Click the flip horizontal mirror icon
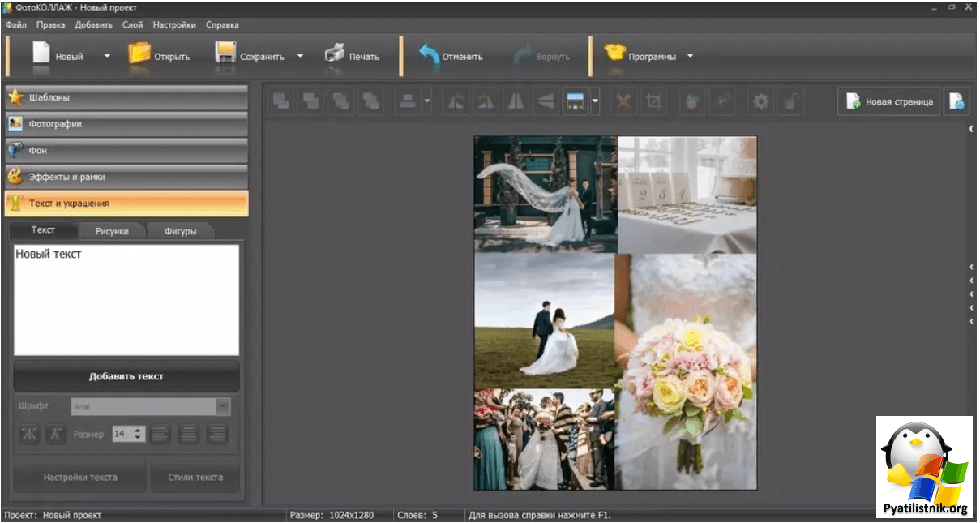Screen dimensions: 980x523 click(516, 101)
